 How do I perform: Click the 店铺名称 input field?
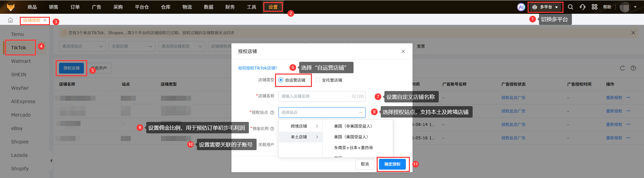[322, 96]
